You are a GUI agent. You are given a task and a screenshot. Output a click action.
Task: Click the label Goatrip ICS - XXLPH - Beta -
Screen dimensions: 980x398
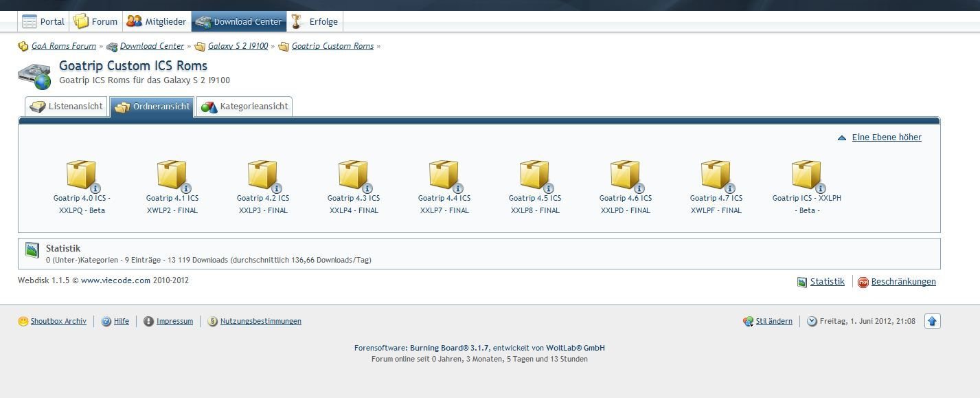807,204
